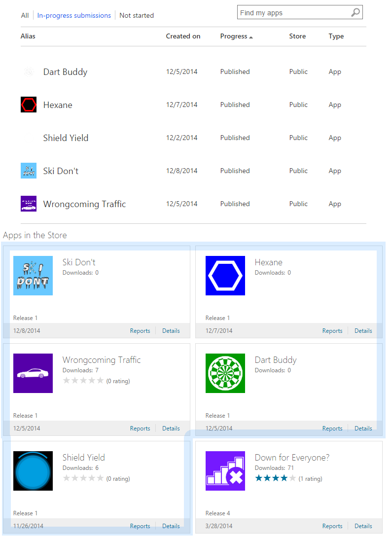Image resolution: width=392 pixels, height=537 pixels.
Task: Open Details for Ski Don't card
Action: [x=171, y=331]
